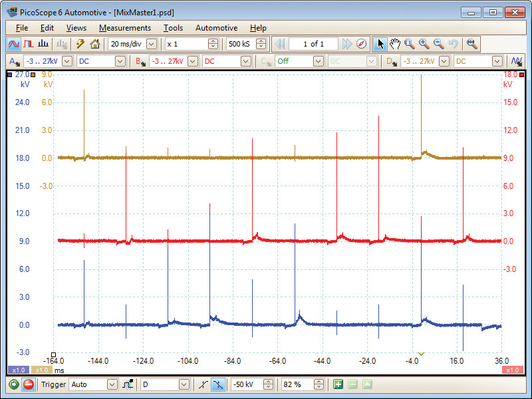
Task: Select the normal pointer selection tool
Action: pyautogui.click(x=380, y=44)
